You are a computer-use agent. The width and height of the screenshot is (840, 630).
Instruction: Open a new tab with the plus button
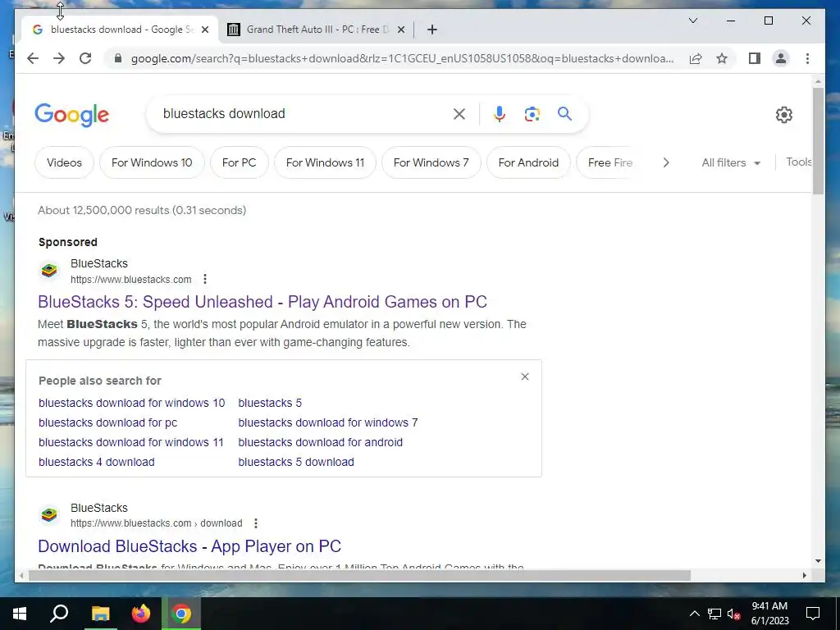(x=431, y=30)
